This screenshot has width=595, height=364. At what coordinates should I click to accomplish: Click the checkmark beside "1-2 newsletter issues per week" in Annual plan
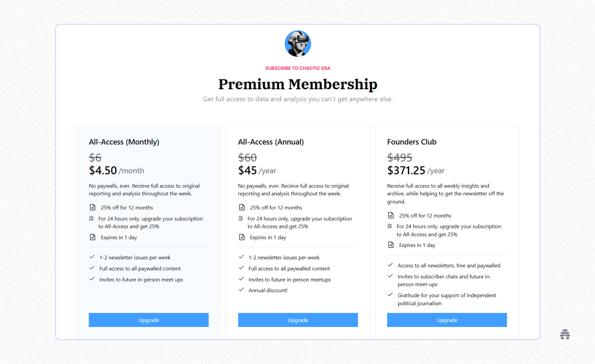tap(241, 257)
